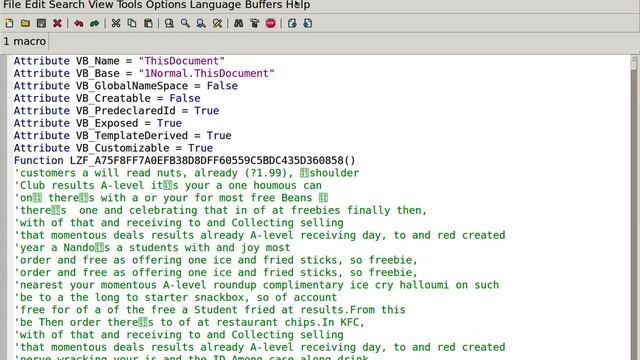Switch to previous buffer with left-arrow page icon

[292, 23]
